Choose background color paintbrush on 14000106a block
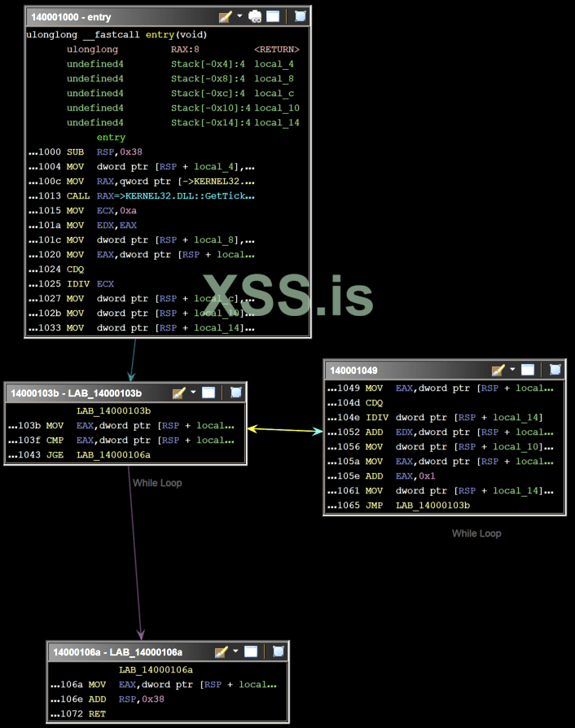This screenshot has height=728, width=575. tap(222, 651)
